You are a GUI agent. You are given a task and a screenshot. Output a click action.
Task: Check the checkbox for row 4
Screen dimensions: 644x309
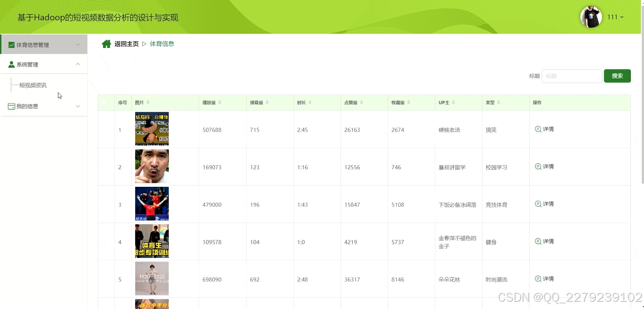point(103,241)
